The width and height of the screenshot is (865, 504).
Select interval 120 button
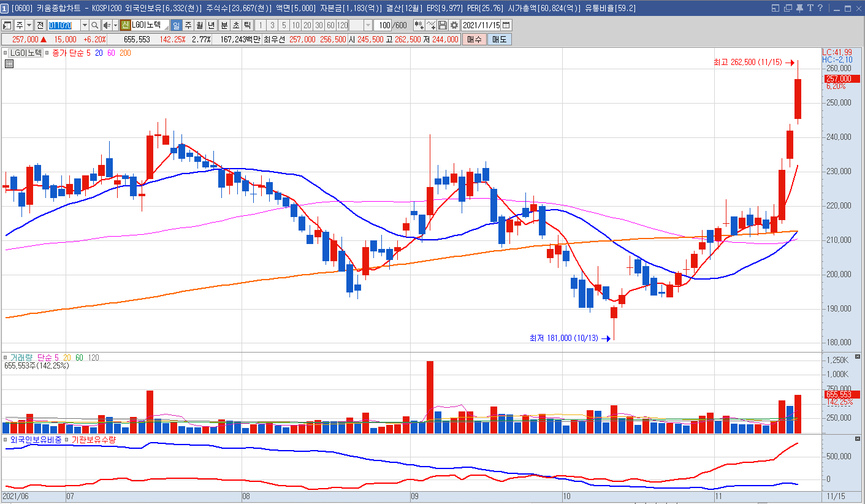(x=342, y=25)
